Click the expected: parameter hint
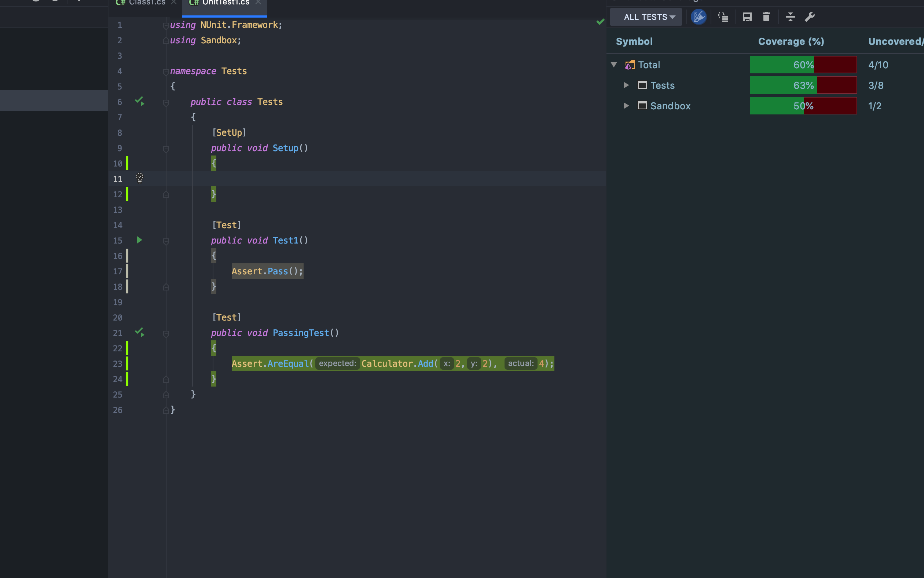The image size is (924, 578). (337, 363)
